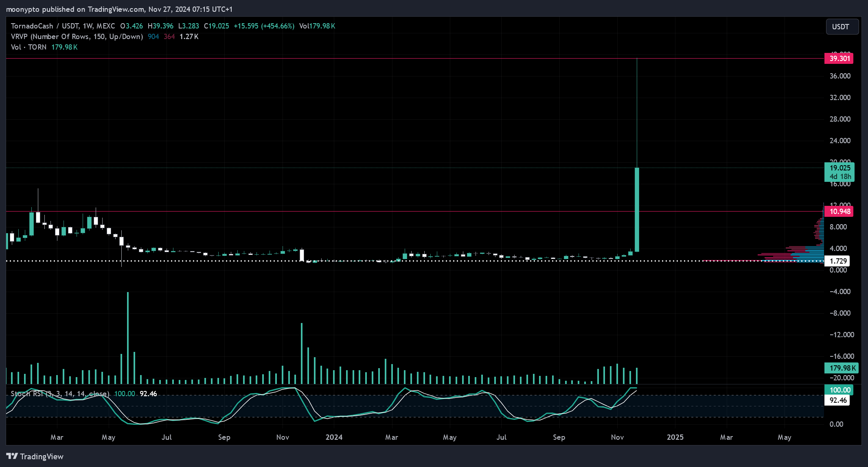868x467 pixels.
Task: Click the TornadoCash / USDT symbol title
Action: 63,26
